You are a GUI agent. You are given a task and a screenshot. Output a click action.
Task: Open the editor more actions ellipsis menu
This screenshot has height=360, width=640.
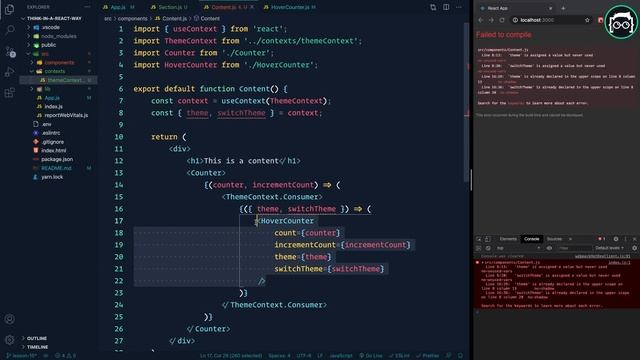pyautogui.click(x=459, y=7)
